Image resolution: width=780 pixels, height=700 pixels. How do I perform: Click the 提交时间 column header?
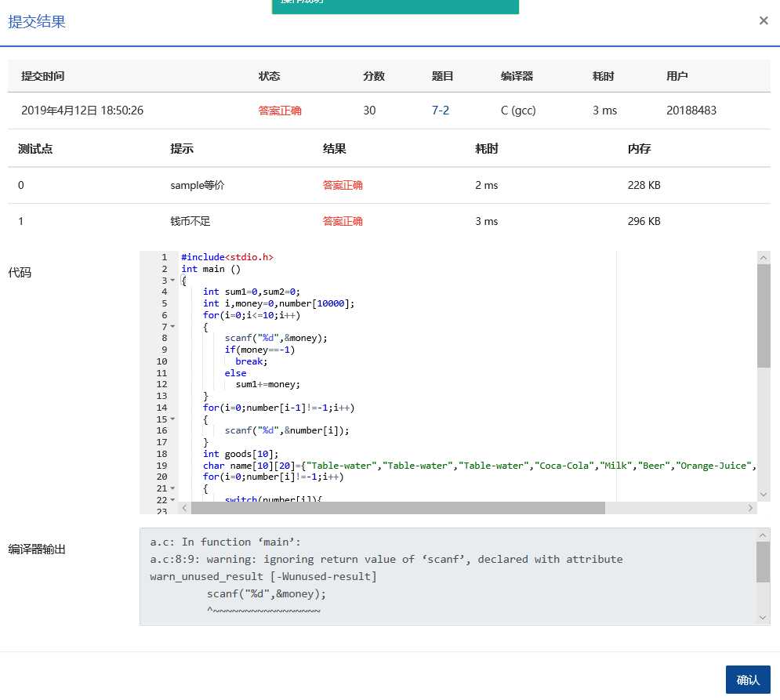coord(43,76)
